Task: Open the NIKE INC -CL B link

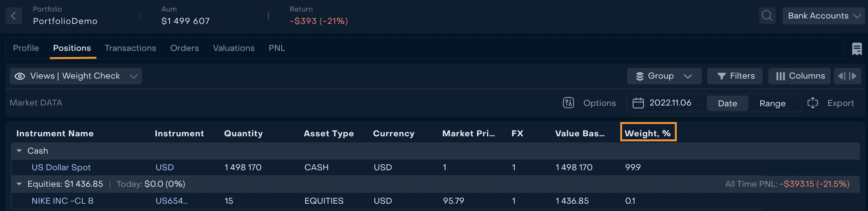Action: (x=62, y=201)
